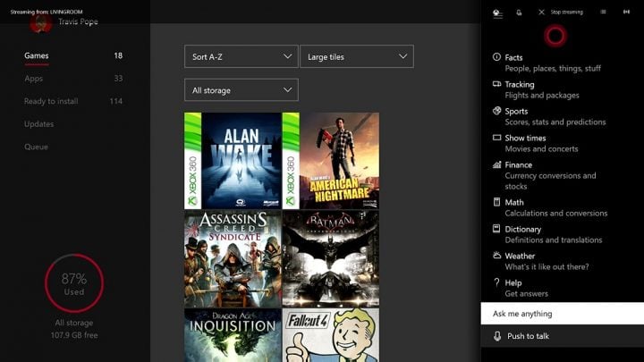The image size is (644, 362).
Task: Click the 87% Used storage ring
Action: [74, 283]
